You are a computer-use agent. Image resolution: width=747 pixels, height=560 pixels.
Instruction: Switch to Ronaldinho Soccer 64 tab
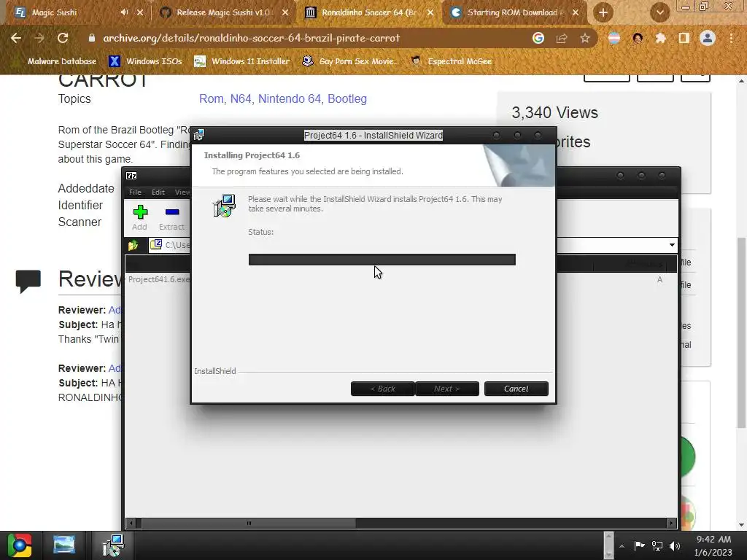[x=368, y=12]
